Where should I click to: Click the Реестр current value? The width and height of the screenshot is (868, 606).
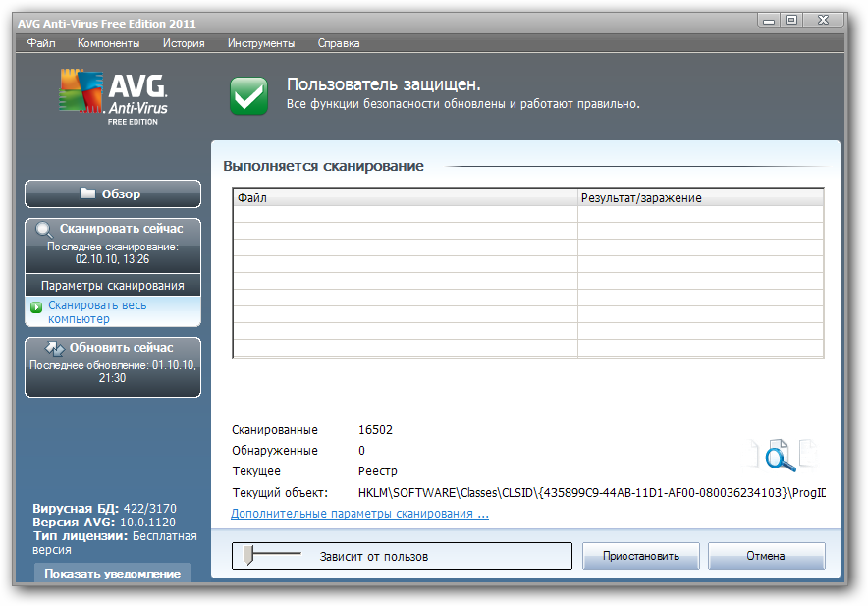[x=377, y=471]
